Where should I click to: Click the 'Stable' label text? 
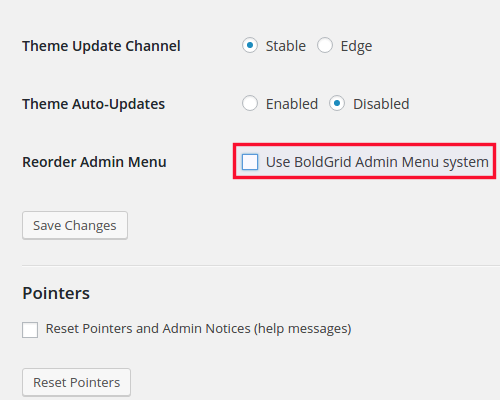pos(286,46)
